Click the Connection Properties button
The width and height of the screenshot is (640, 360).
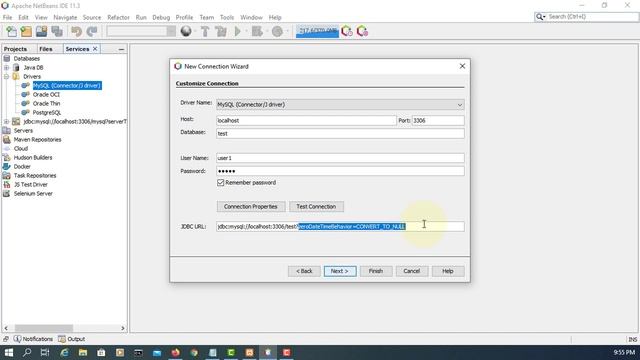pyautogui.click(x=251, y=207)
